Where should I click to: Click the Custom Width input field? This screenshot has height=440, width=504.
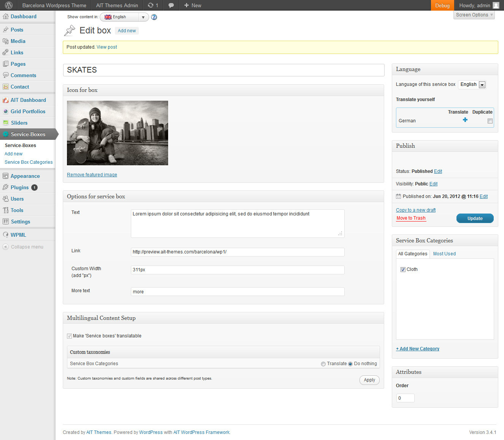(238, 270)
